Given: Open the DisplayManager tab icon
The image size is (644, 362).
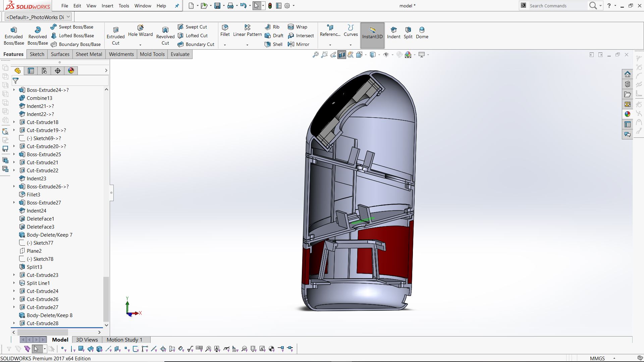Looking at the screenshot, I should pyautogui.click(x=71, y=71).
